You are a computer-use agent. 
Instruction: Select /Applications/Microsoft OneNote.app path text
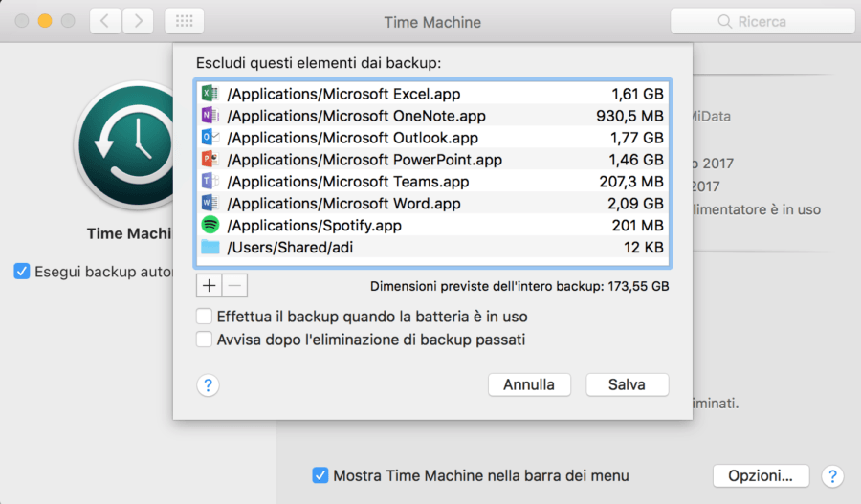tap(357, 116)
